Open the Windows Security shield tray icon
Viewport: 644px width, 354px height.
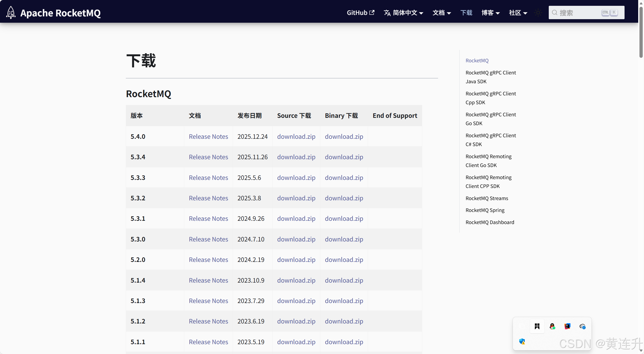[522, 341]
